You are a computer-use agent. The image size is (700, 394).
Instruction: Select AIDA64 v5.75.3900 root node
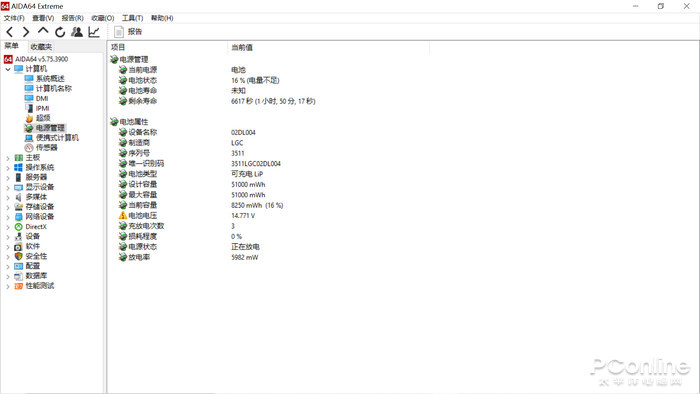[x=42, y=59]
